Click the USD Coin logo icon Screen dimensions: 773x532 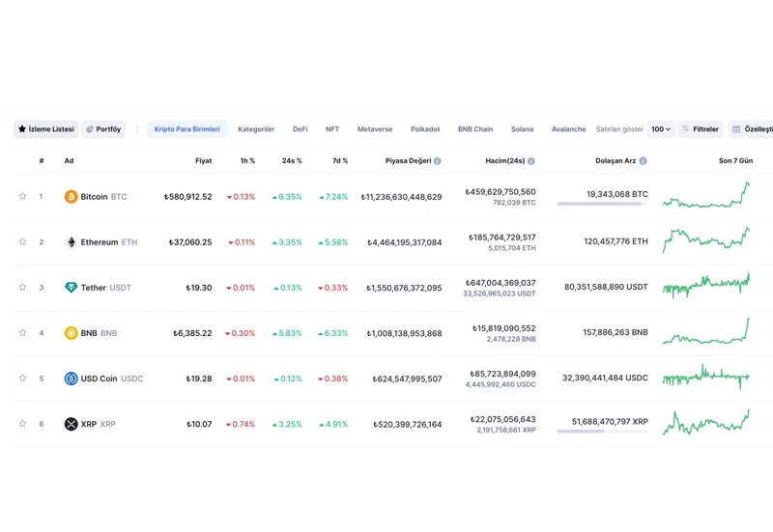pyautogui.click(x=71, y=378)
